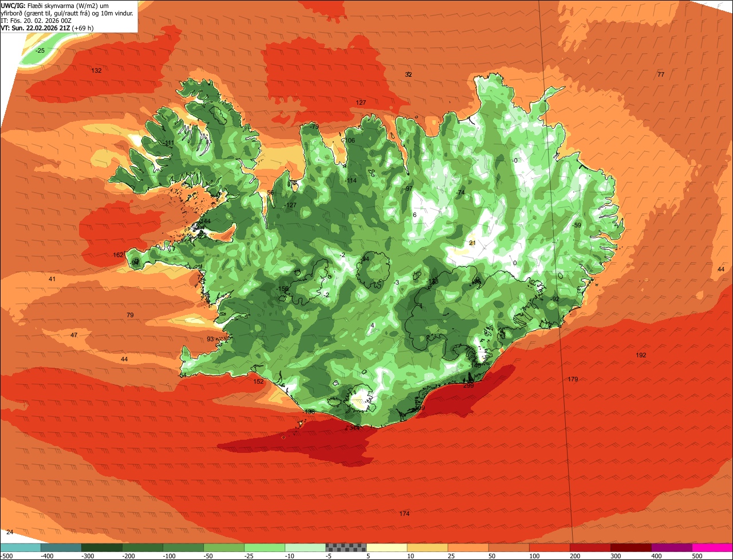Screen dimensions: 733x560
Task: Click the '-92' value in southeast Iceland
Action: pyautogui.click(x=554, y=299)
